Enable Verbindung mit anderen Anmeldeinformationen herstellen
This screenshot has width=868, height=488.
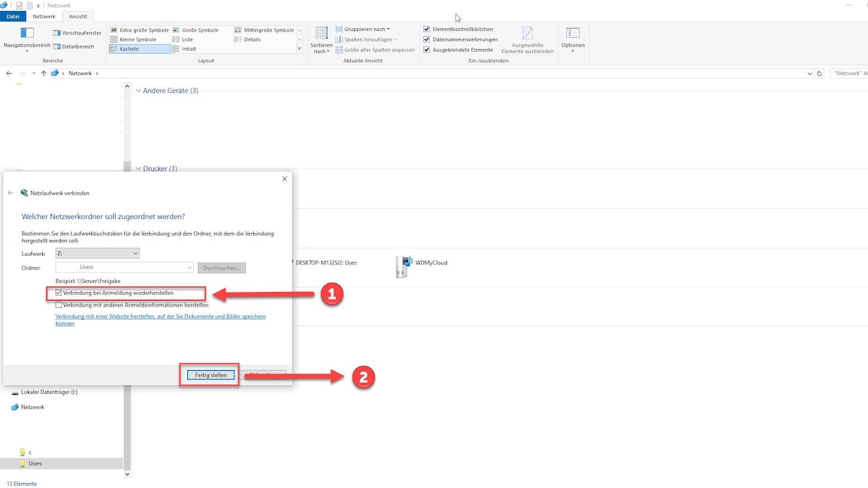(x=59, y=305)
